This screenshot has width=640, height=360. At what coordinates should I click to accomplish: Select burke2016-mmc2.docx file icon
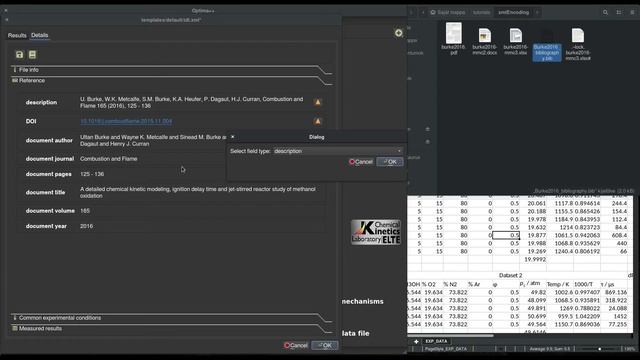(484, 36)
